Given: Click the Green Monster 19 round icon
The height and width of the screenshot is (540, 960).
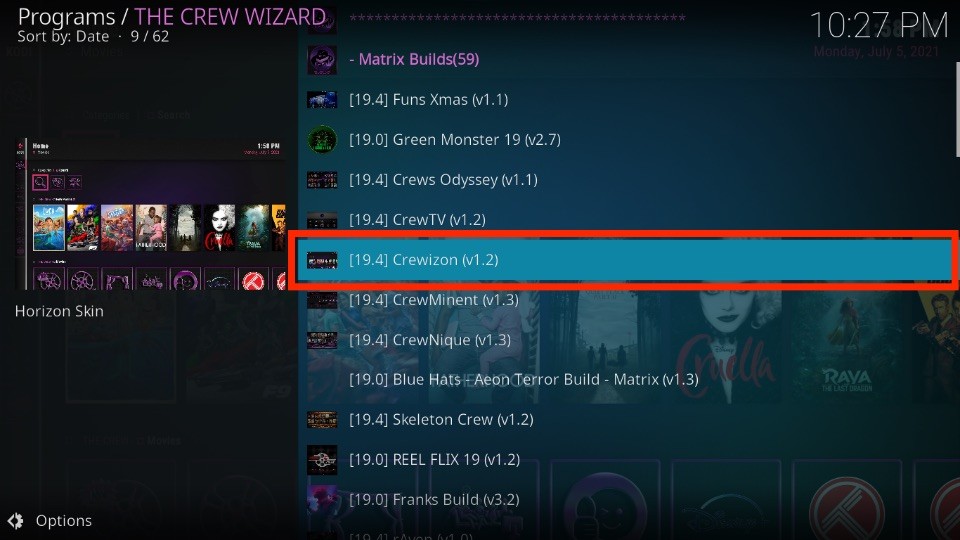Looking at the screenshot, I should tap(322, 140).
